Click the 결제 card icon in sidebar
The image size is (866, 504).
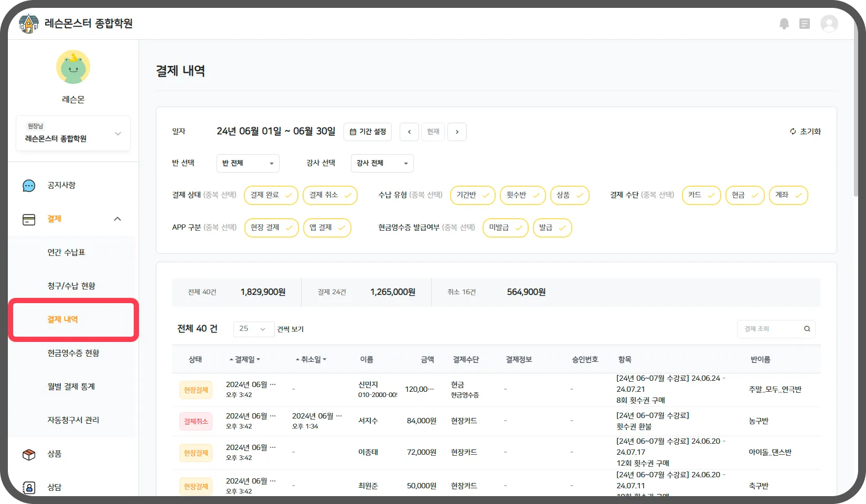point(29,219)
